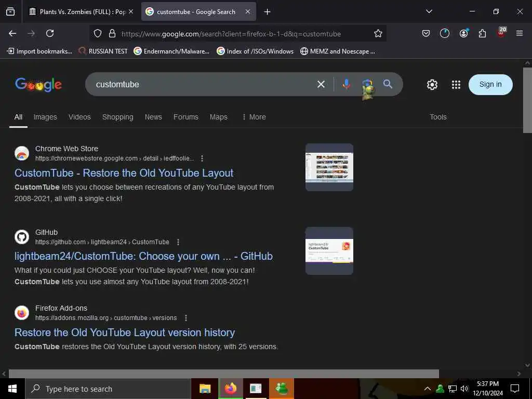Click the Google logo
The image size is (532, 399).
(x=38, y=85)
